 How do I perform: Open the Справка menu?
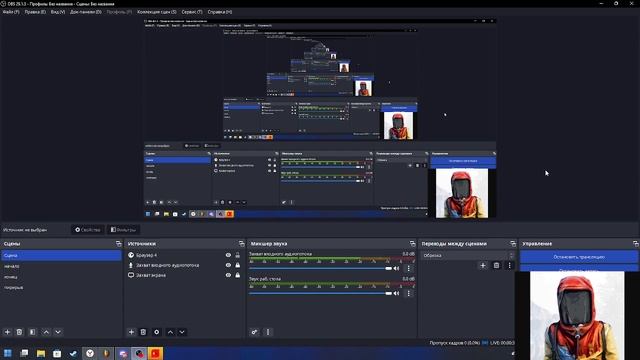pyautogui.click(x=220, y=12)
